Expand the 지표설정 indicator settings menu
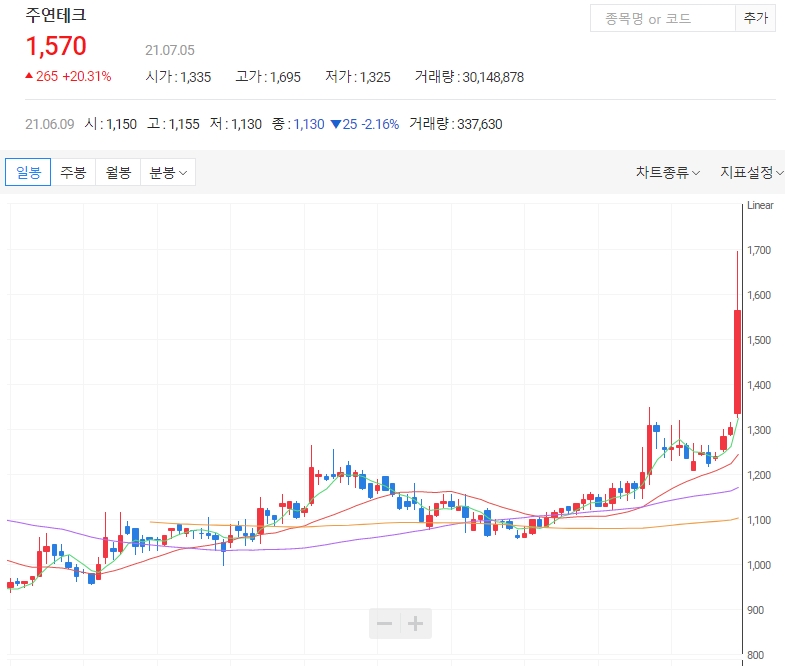The image size is (785, 666). tap(751, 172)
